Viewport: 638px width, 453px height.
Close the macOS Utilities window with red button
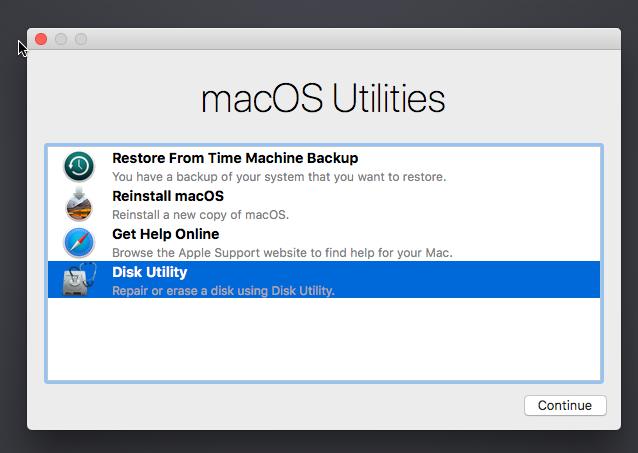click(41, 39)
